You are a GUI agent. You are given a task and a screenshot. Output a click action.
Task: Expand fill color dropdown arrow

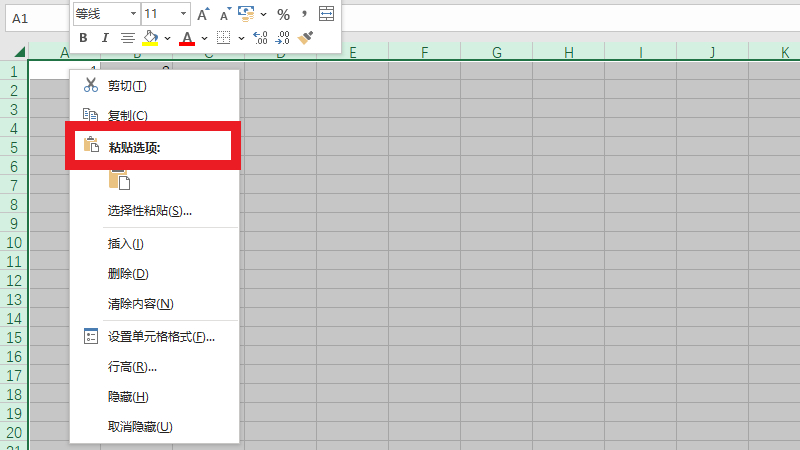point(167,38)
